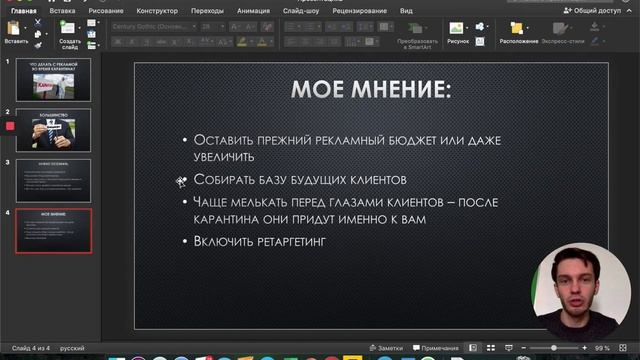Screen dimensions: 640x360
Task: Open the Рисование tab
Action: point(106,11)
